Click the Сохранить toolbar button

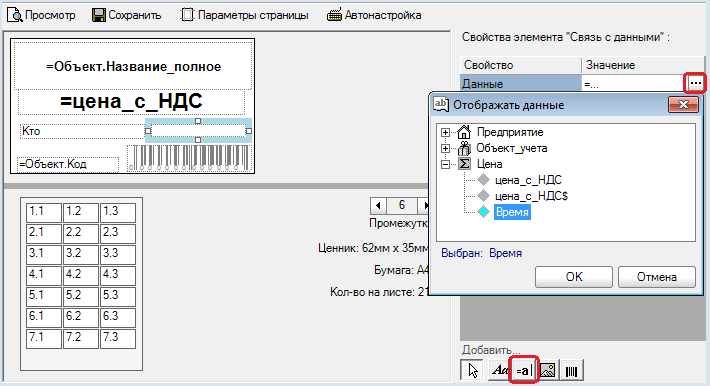tap(126, 15)
